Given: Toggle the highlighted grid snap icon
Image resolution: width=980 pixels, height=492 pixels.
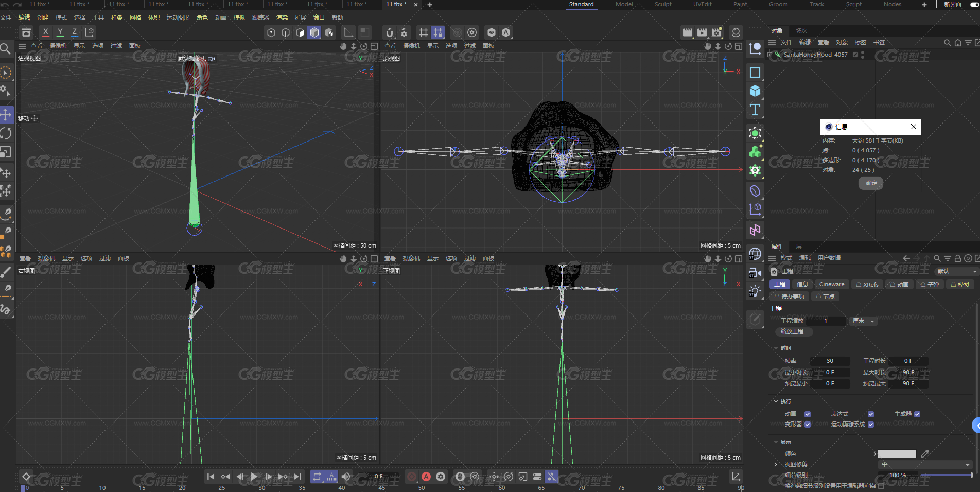Looking at the screenshot, I should click(438, 32).
